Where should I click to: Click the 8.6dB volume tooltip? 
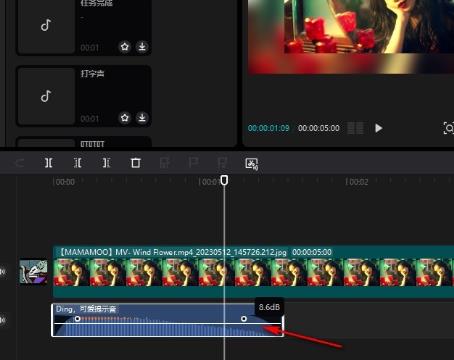(269, 307)
